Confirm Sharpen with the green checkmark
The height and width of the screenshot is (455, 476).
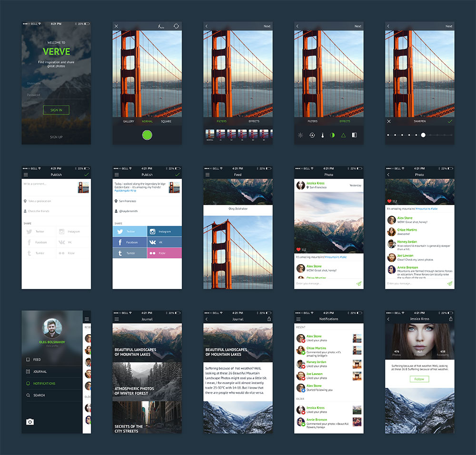point(450,121)
